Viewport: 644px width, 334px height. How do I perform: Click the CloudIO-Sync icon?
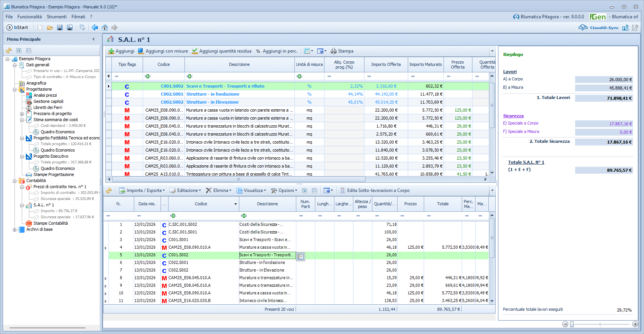(583, 27)
